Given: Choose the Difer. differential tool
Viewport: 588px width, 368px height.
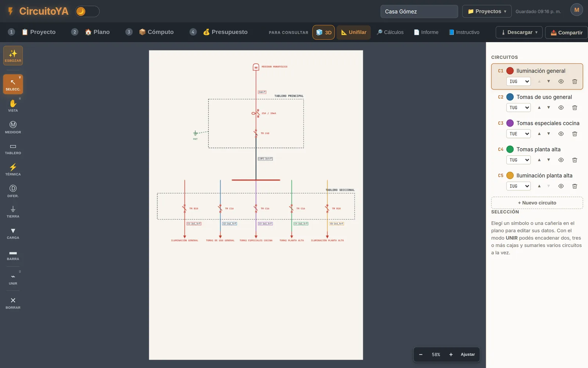Looking at the screenshot, I should (x=13, y=191).
